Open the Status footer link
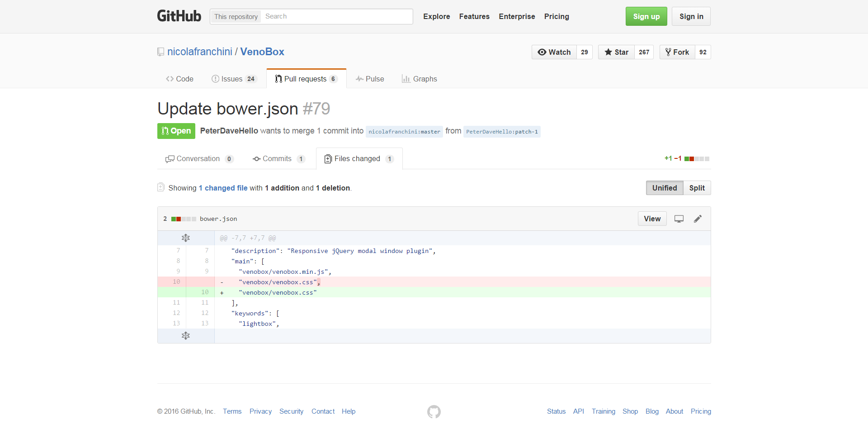 (557, 411)
